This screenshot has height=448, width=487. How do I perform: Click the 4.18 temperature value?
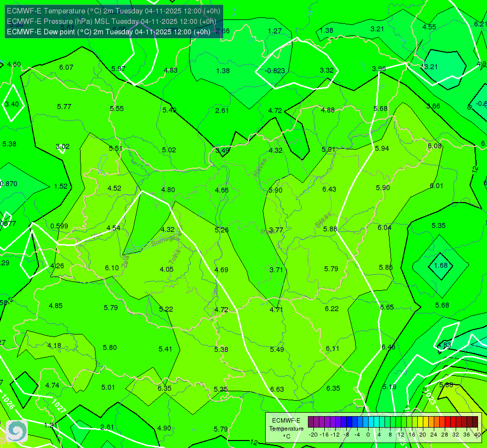coord(54,345)
